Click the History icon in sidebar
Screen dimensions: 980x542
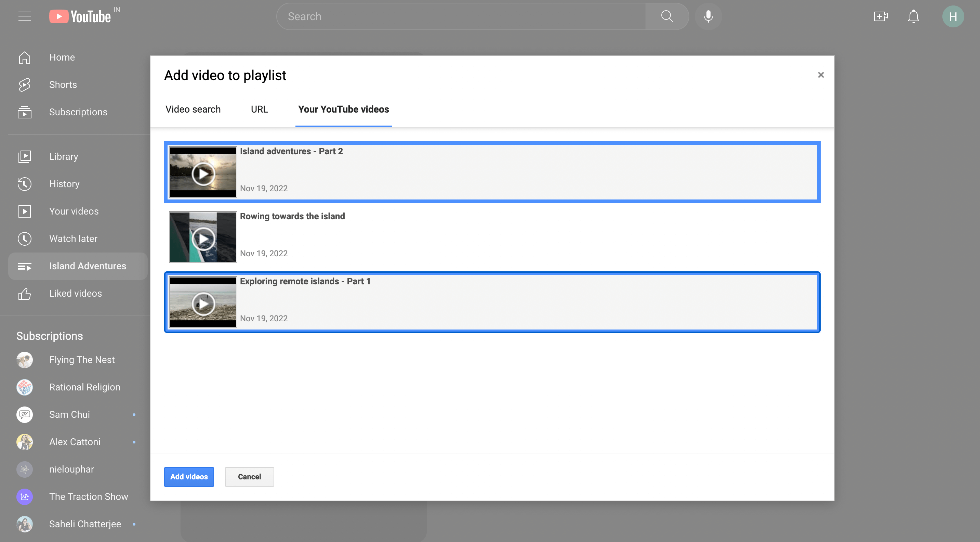point(25,183)
